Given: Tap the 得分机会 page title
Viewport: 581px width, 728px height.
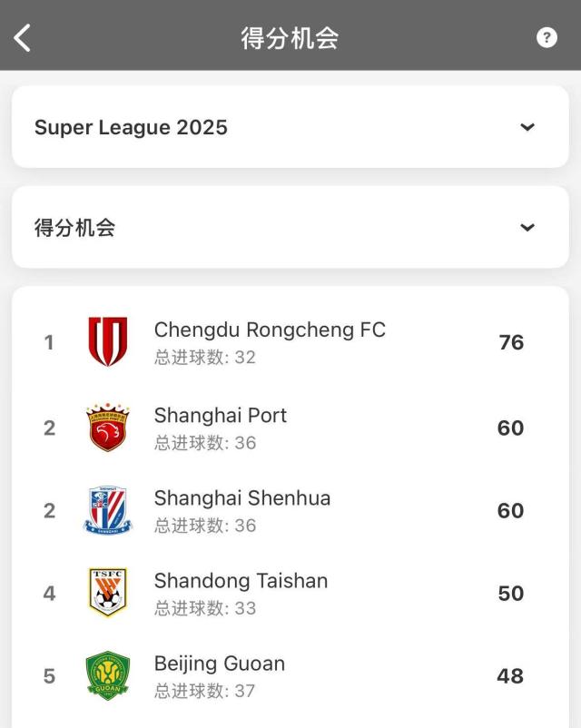Looking at the screenshot, I should [290, 37].
